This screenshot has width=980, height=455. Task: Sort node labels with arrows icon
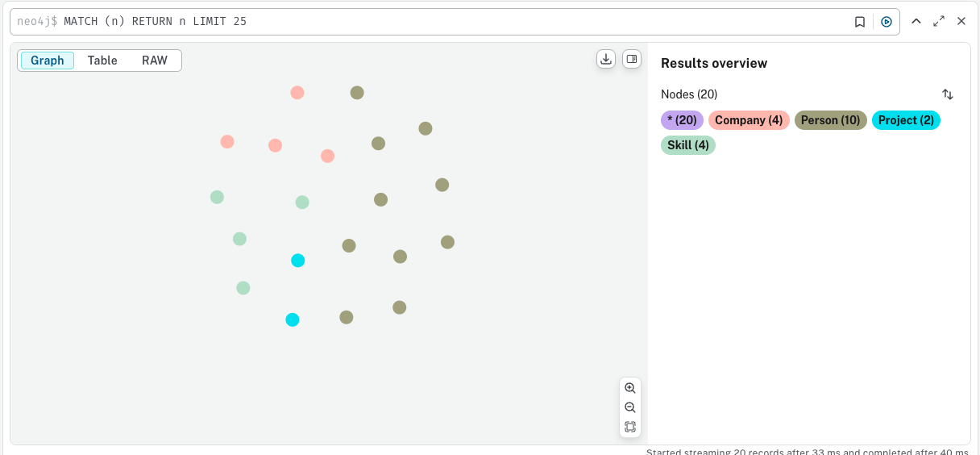point(948,94)
